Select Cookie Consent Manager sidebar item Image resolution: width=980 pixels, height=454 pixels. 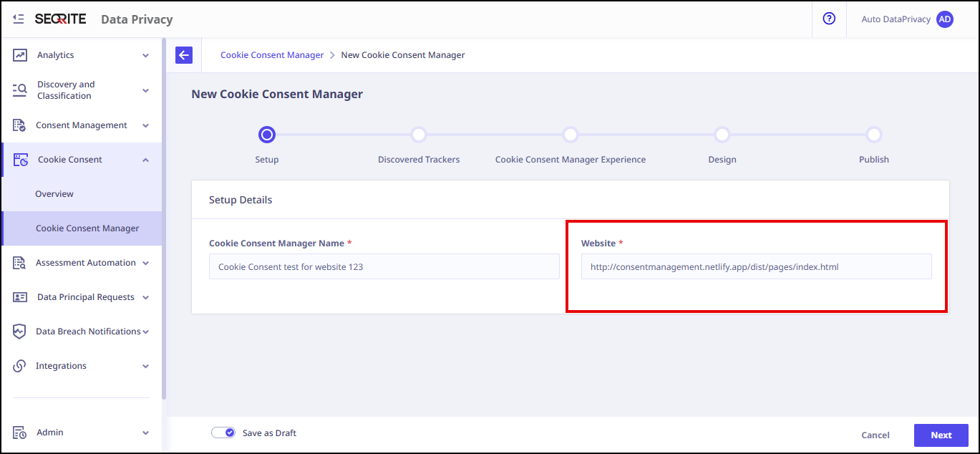(87, 228)
